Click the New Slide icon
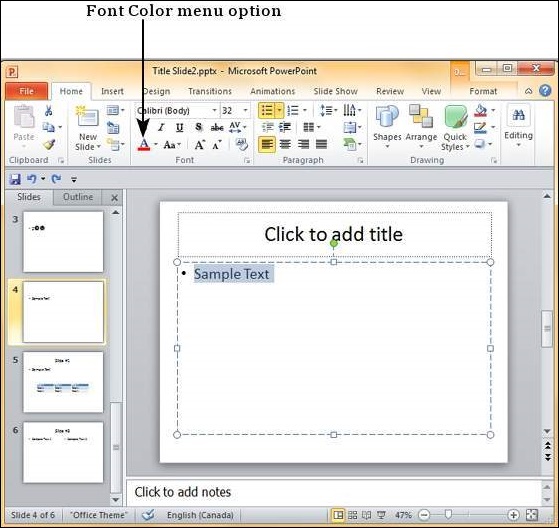The height and width of the screenshot is (528, 559). 87,116
